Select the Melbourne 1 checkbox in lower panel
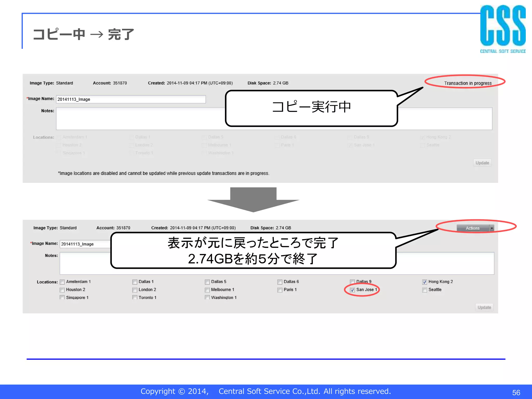Viewport: 532px width, 399px height. [207, 290]
